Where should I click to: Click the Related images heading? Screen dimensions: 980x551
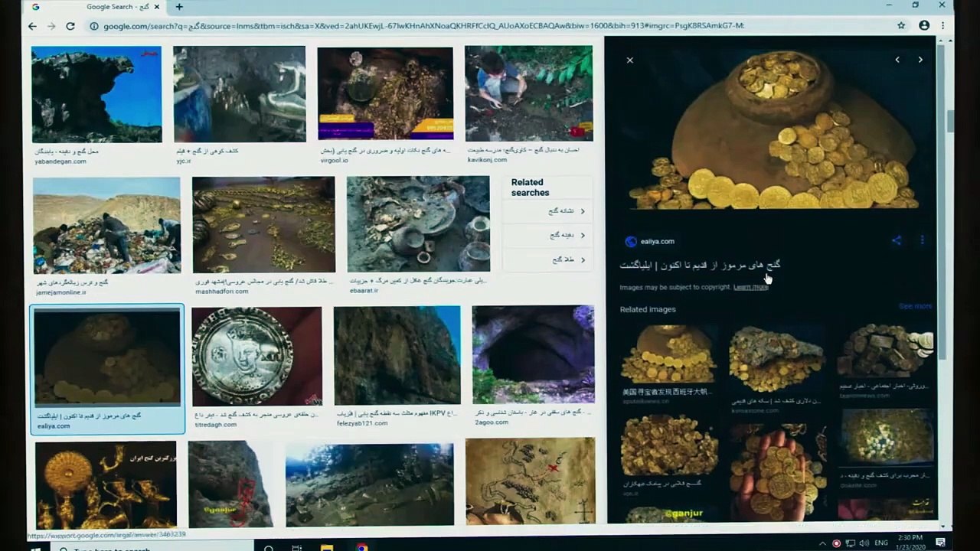(648, 309)
